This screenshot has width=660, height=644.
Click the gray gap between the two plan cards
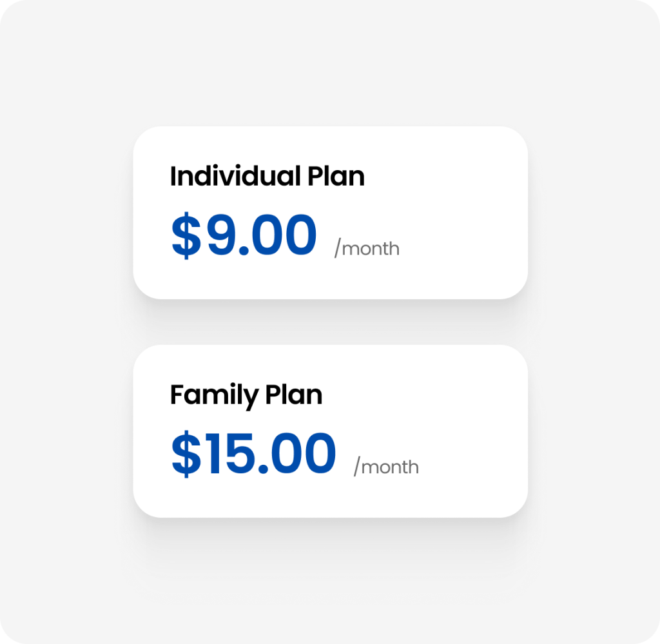point(330,322)
